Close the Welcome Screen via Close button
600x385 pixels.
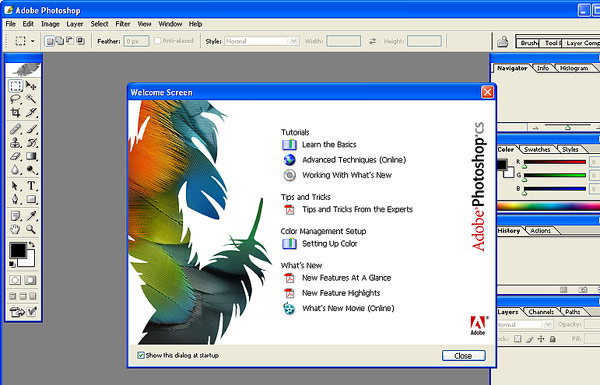(x=464, y=356)
